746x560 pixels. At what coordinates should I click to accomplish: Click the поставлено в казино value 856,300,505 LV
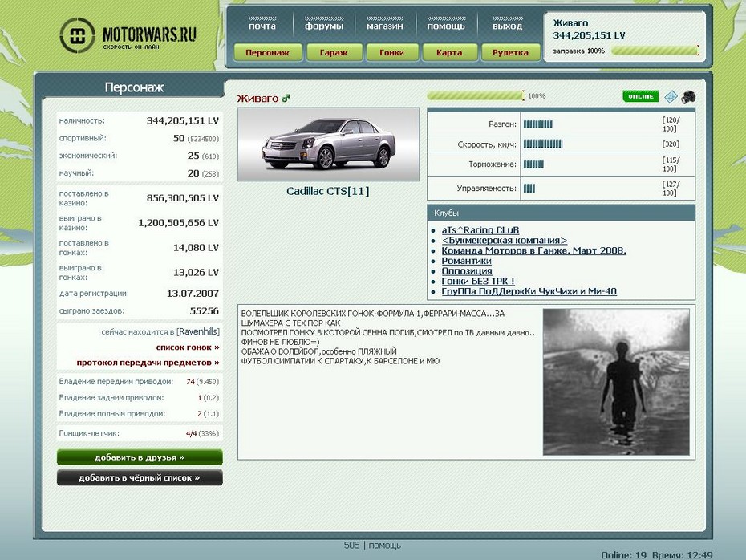(183, 198)
